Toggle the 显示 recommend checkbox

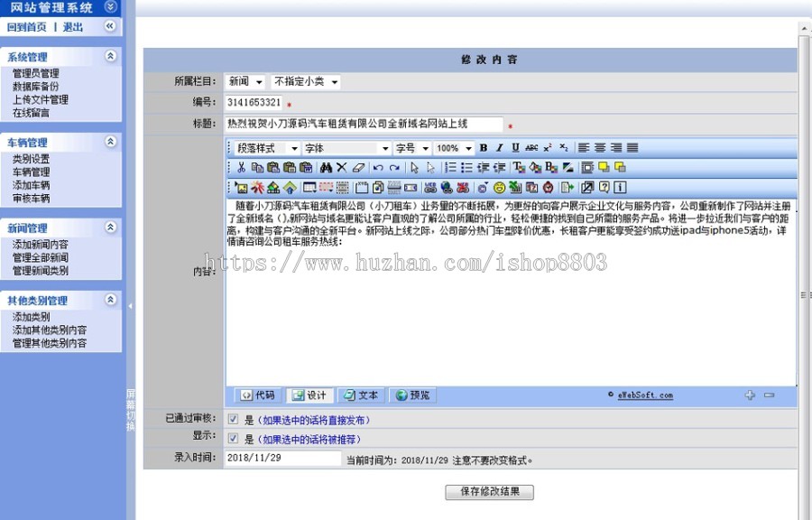[233, 439]
